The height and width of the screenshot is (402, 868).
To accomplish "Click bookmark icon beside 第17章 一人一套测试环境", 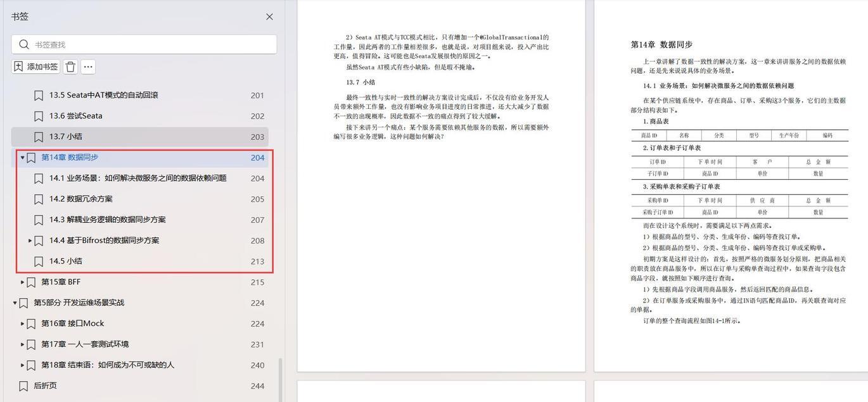I will (x=31, y=345).
